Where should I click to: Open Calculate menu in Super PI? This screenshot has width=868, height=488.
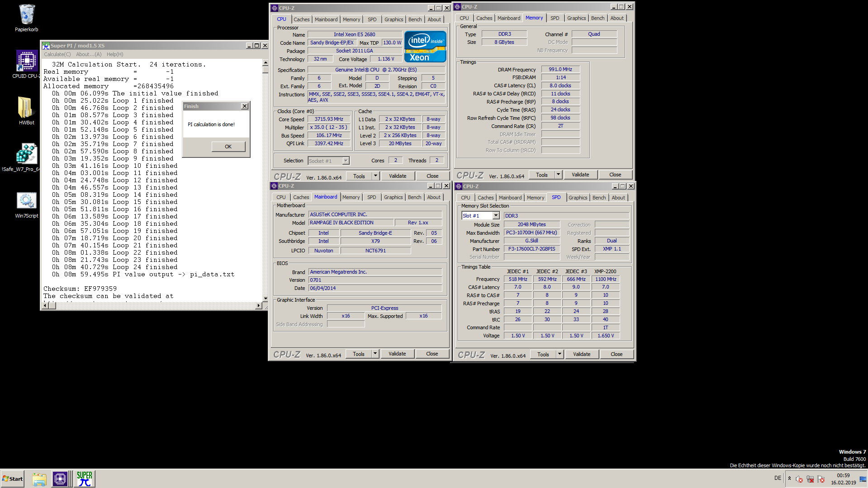57,54
